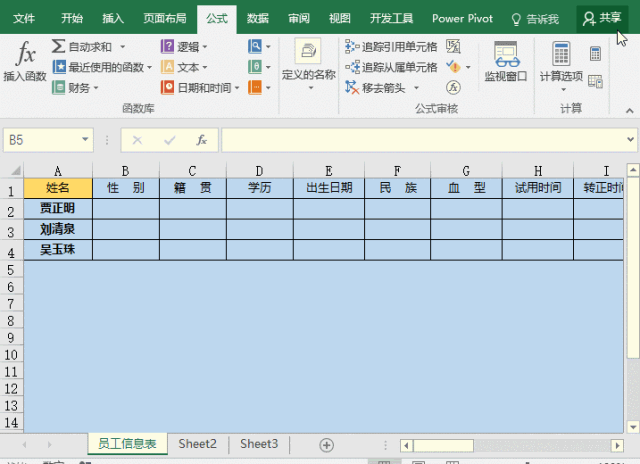Screen dimensions: 640x464
Task: Click the fx button in formula bar
Action: pos(201,141)
